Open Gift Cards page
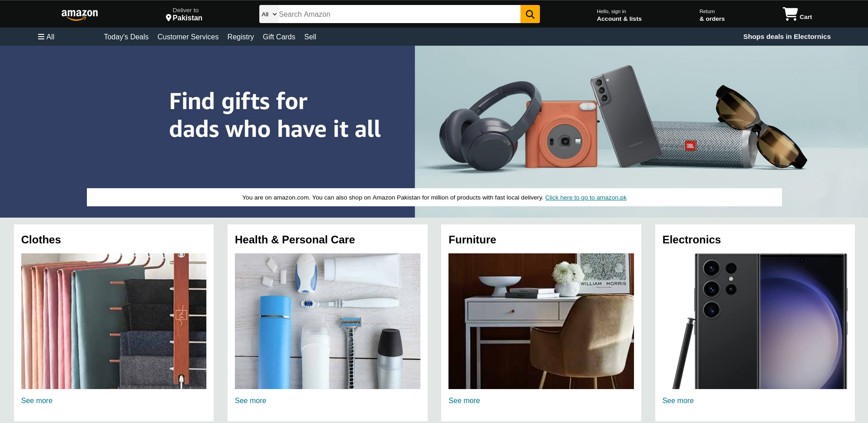The height and width of the screenshot is (423, 868). [279, 37]
